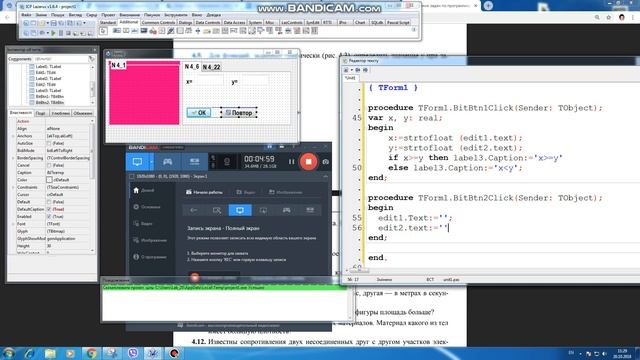Expand the BorderSpacing property
Viewport: 640px width, 360px height.
tap(13, 158)
